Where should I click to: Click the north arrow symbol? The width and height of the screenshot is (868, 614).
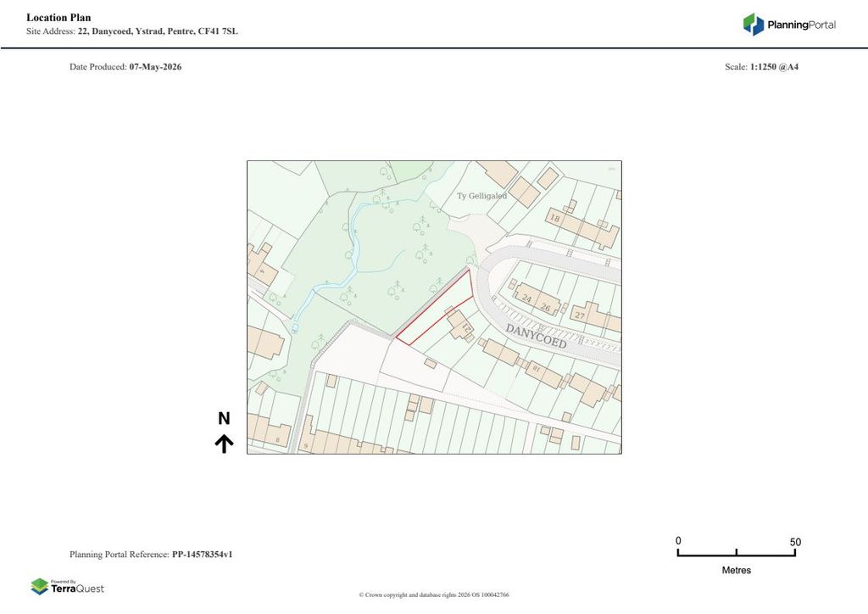[224, 444]
